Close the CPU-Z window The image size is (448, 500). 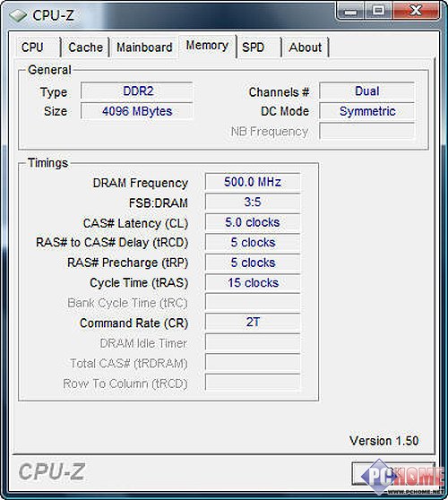click(416, 11)
